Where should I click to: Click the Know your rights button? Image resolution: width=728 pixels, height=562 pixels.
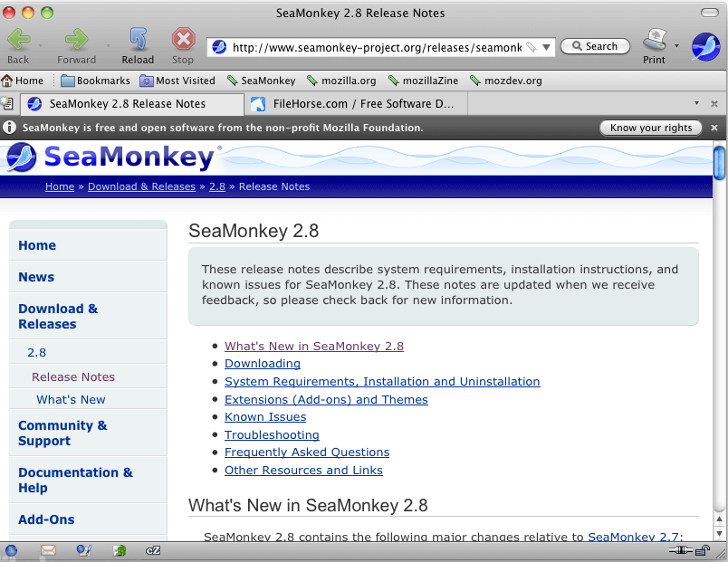651,128
